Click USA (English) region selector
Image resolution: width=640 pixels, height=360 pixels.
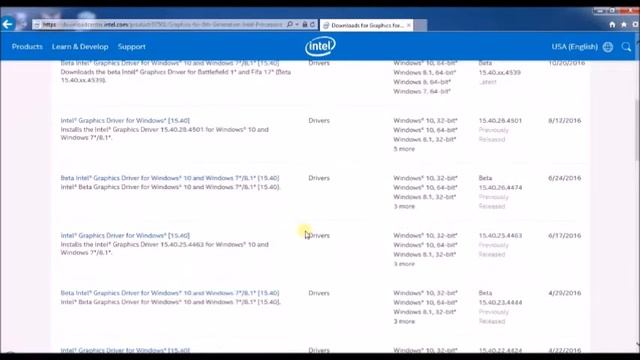(575, 47)
